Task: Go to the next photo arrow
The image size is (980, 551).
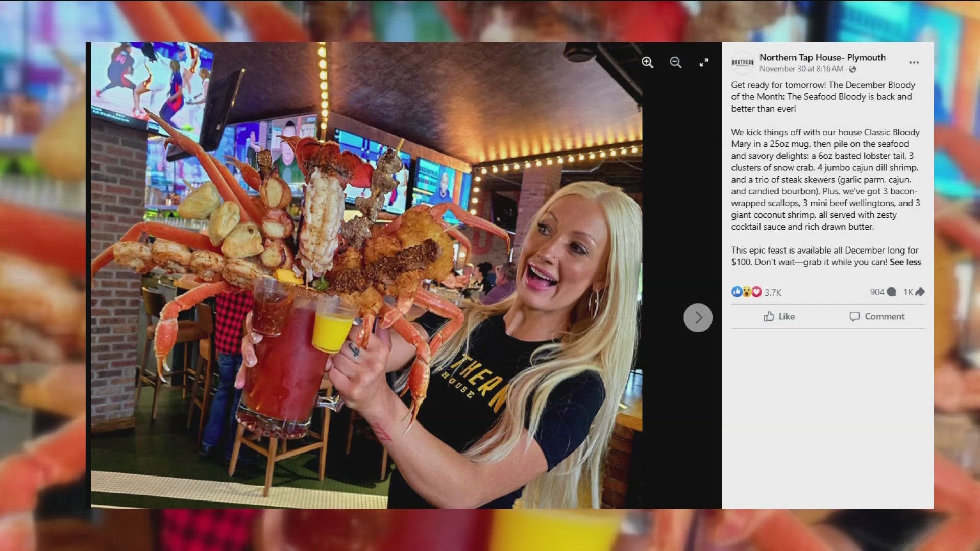Action: click(x=698, y=317)
